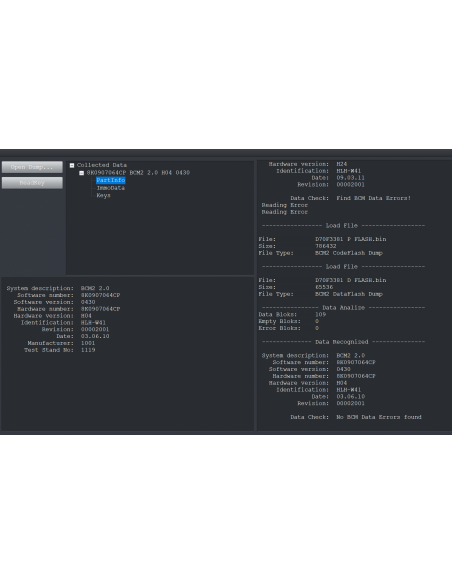This screenshot has height=584, width=452.
Task: Click the Data Recognized section header
Action: [x=343, y=342]
